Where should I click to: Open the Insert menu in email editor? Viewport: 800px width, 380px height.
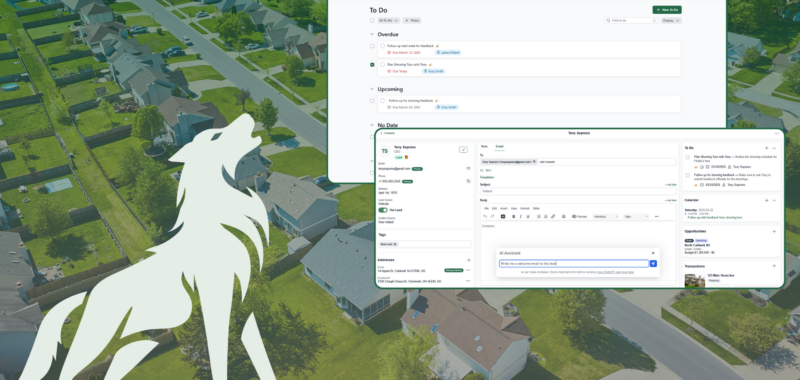(504, 209)
